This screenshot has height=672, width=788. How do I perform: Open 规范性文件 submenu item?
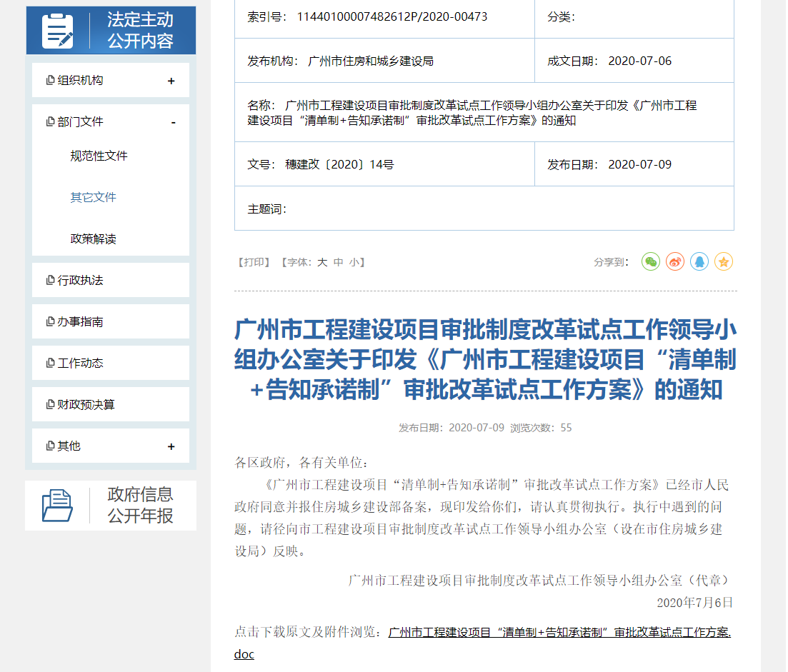coord(99,156)
